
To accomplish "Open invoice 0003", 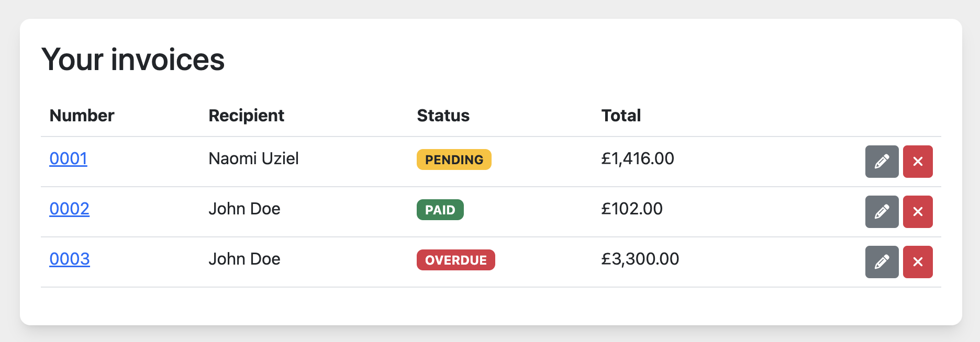I will click(x=70, y=259).
